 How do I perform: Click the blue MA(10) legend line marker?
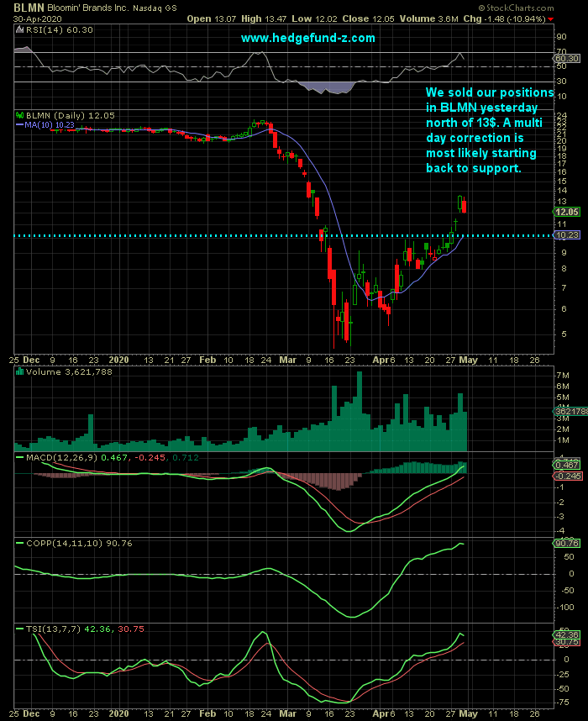click(x=19, y=125)
